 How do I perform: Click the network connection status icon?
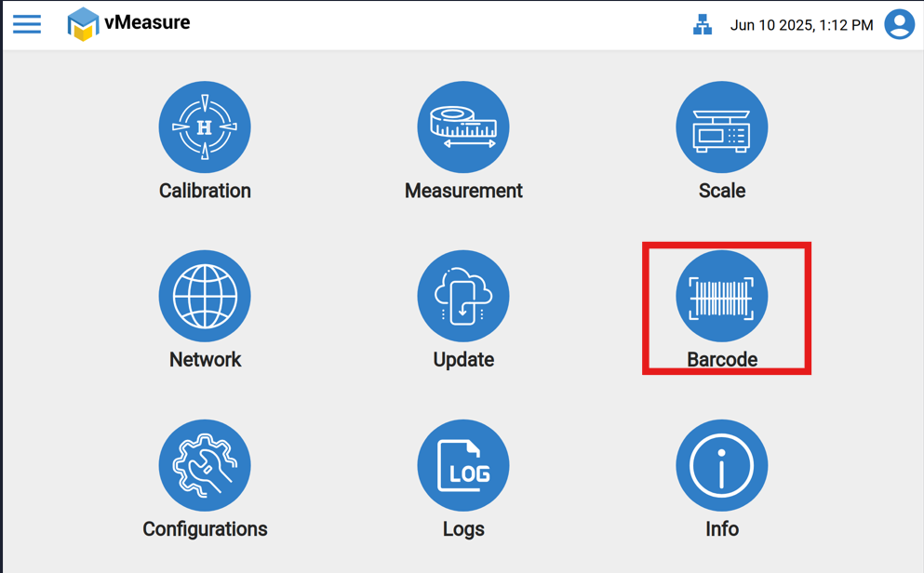click(703, 25)
